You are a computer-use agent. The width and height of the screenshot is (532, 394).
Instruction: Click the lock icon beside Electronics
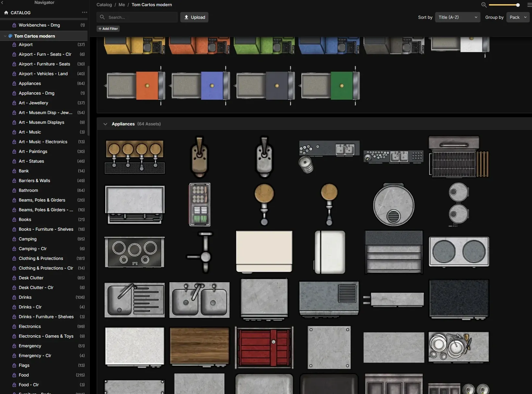14,327
